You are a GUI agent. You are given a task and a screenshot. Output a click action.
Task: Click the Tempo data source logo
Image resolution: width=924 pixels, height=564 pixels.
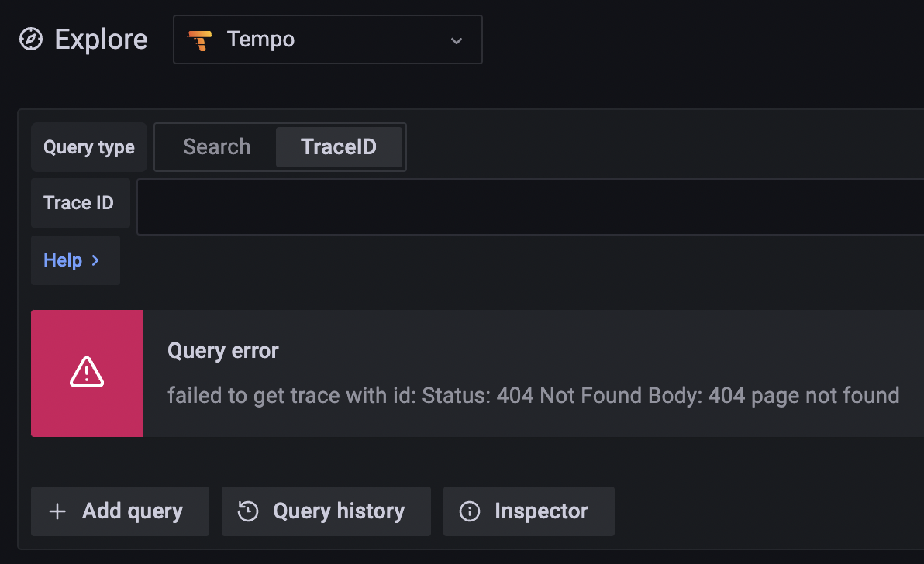point(200,40)
